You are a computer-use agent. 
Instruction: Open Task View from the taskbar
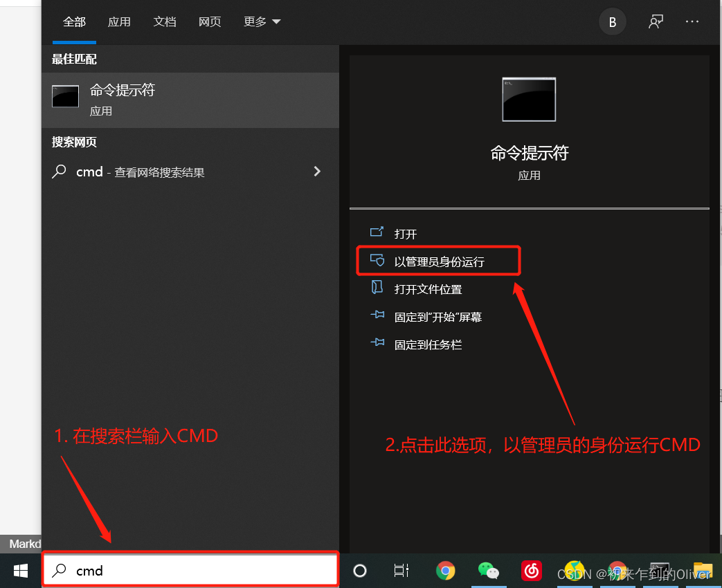click(401, 571)
